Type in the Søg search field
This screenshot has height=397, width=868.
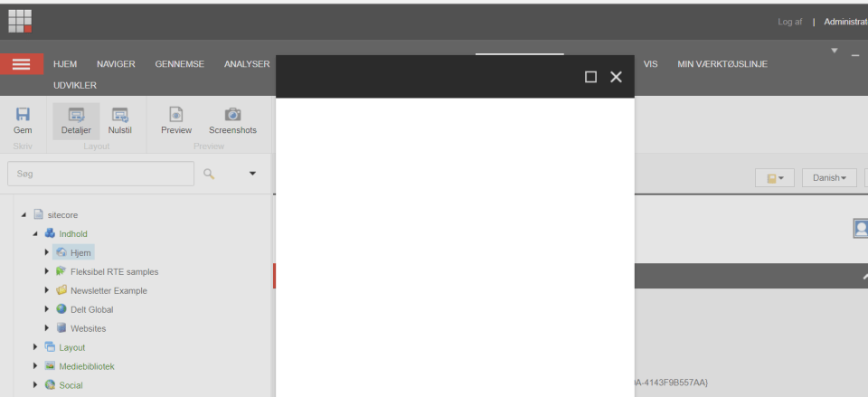click(99, 174)
